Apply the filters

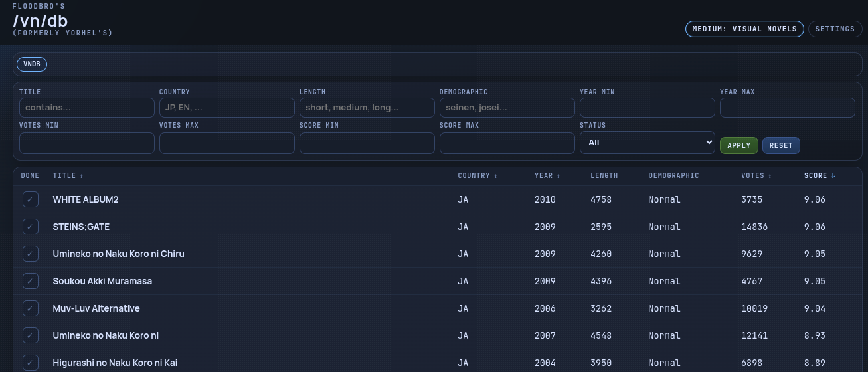(738, 145)
